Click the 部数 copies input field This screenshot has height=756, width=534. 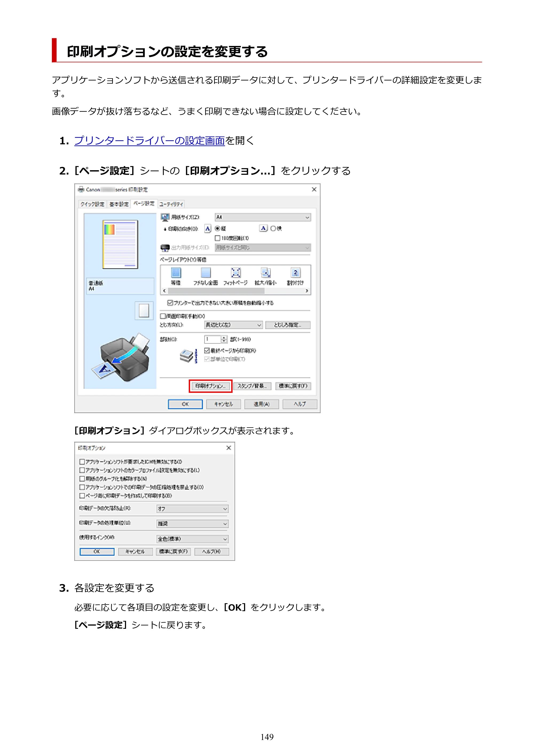point(213,339)
